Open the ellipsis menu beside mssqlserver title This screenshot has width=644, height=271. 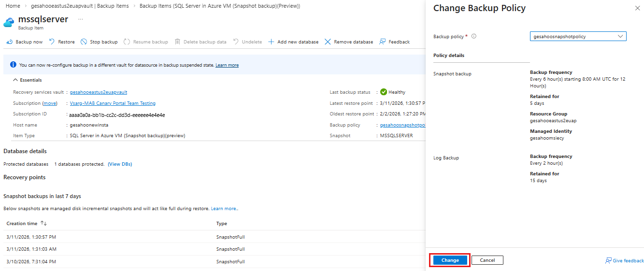click(x=80, y=19)
